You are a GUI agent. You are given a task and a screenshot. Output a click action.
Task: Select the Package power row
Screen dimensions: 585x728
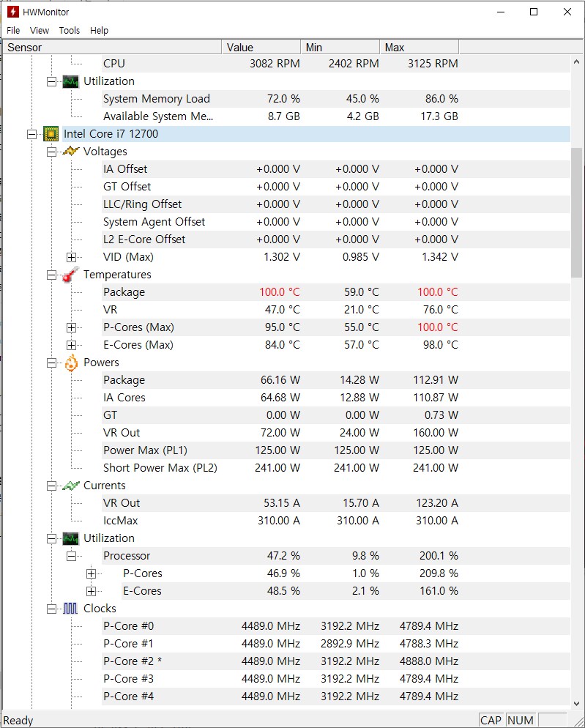[x=336, y=380]
